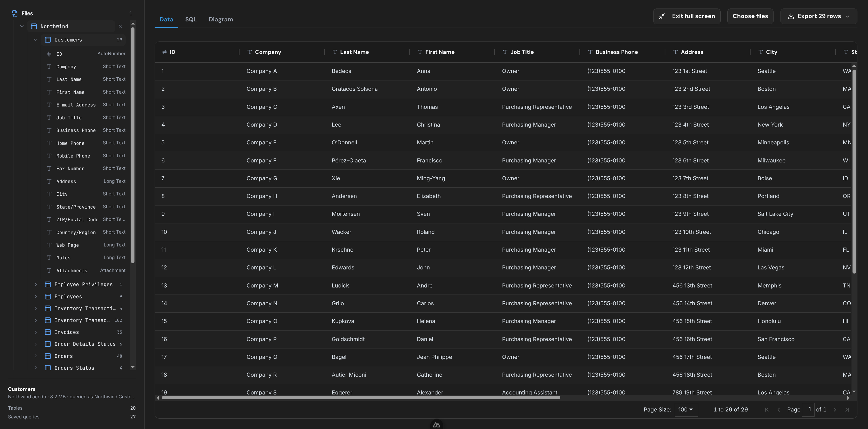Click the hash icon beside ID field
The height and width of the screenshot is (429, 868).
pos(49,54)
